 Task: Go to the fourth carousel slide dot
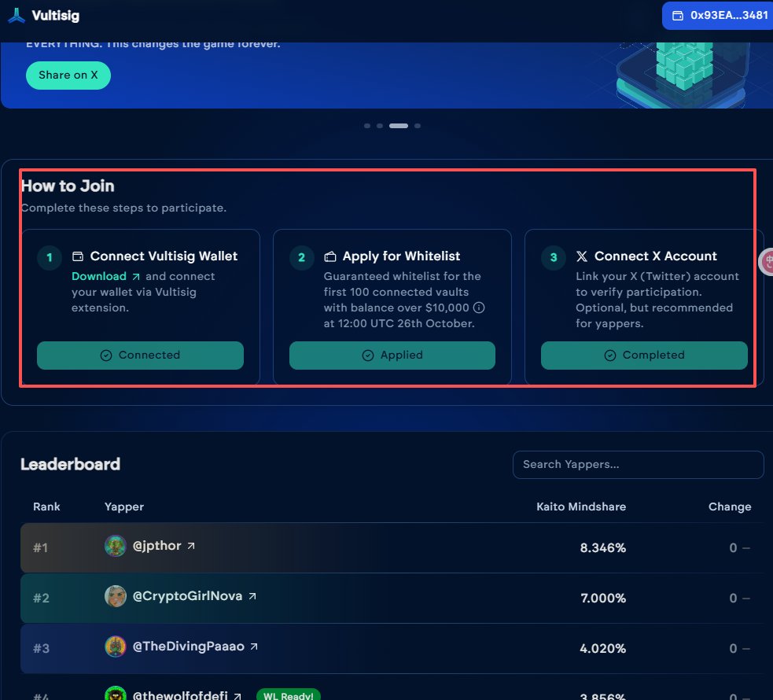[418, 126]
